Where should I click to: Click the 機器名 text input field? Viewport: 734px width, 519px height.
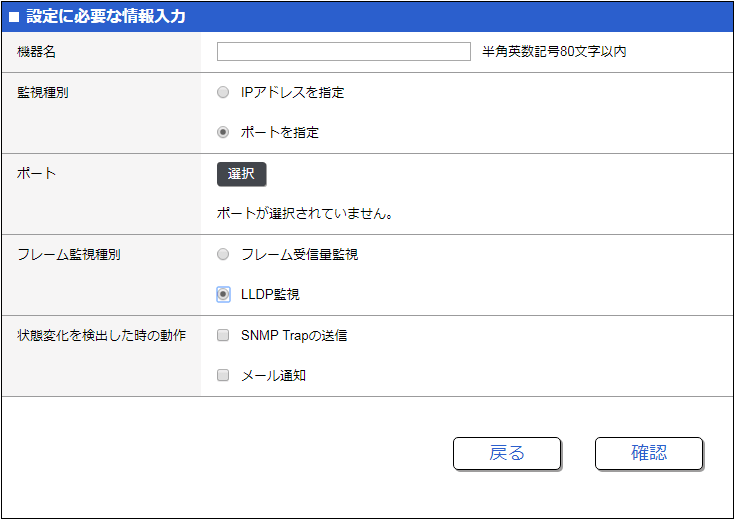[x=343, y=52]
